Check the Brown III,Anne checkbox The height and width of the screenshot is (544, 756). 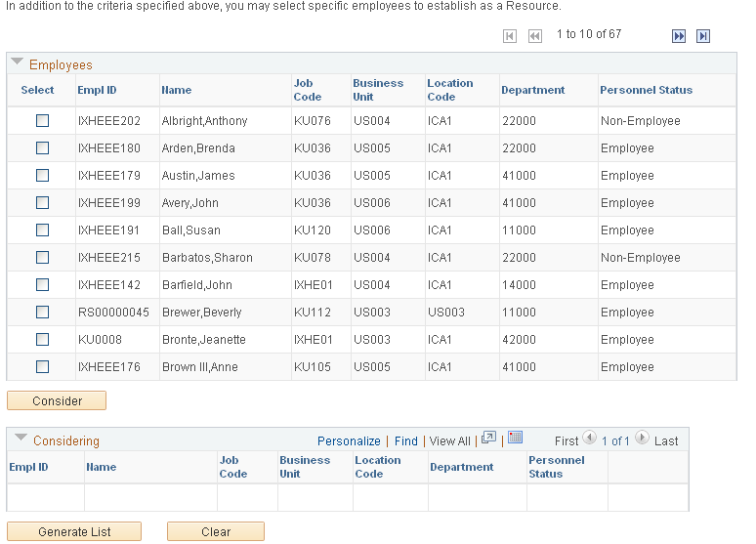42,367
